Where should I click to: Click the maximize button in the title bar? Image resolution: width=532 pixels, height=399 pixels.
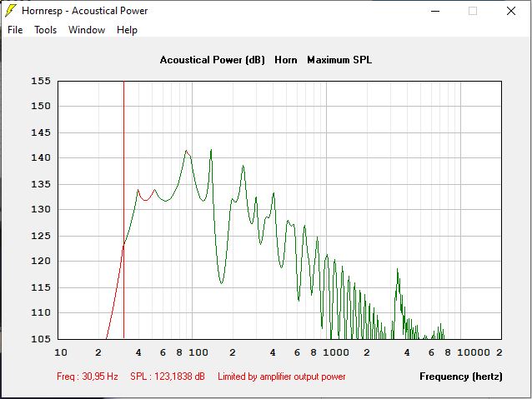(473, 11)
